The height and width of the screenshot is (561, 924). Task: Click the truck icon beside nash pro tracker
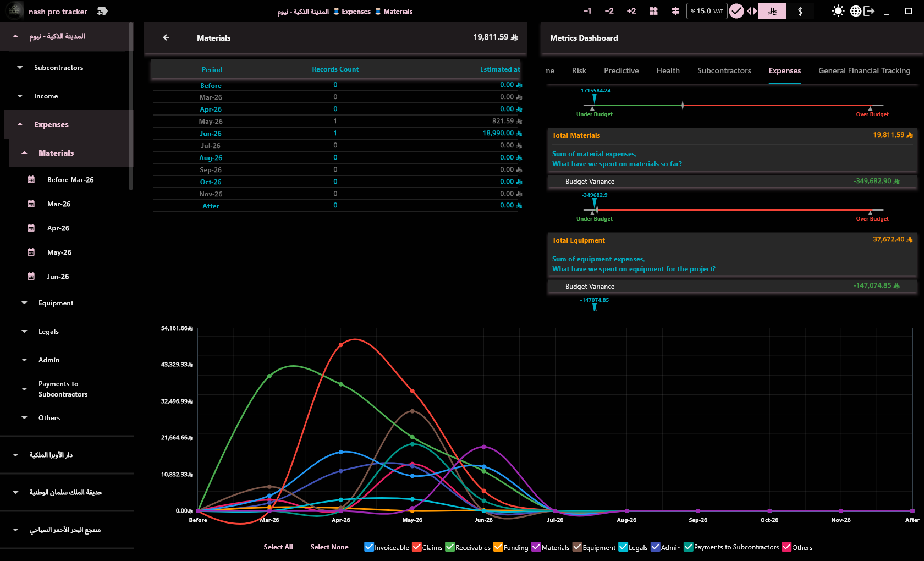pyautogui.click(x=102, y=11)
